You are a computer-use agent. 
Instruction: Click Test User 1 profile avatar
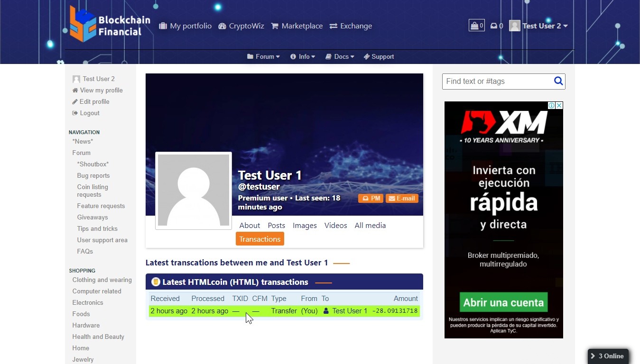coord(194,191)
